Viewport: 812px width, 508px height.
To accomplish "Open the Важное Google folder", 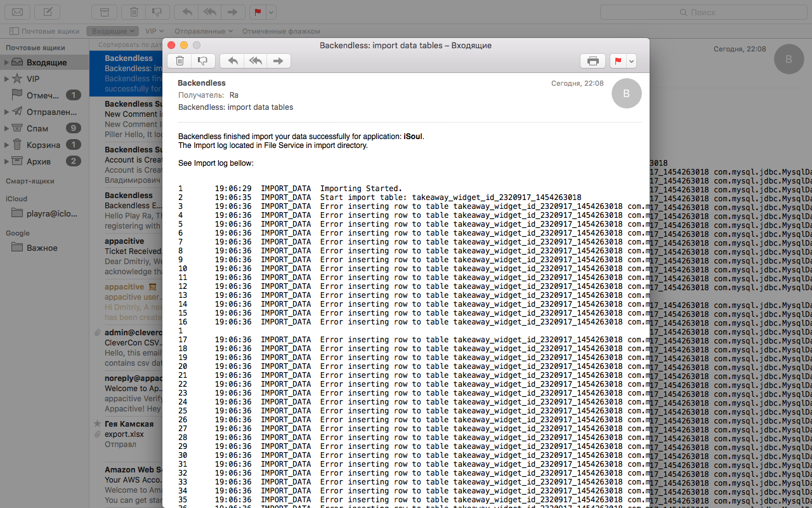I will (x=44, y=248).
